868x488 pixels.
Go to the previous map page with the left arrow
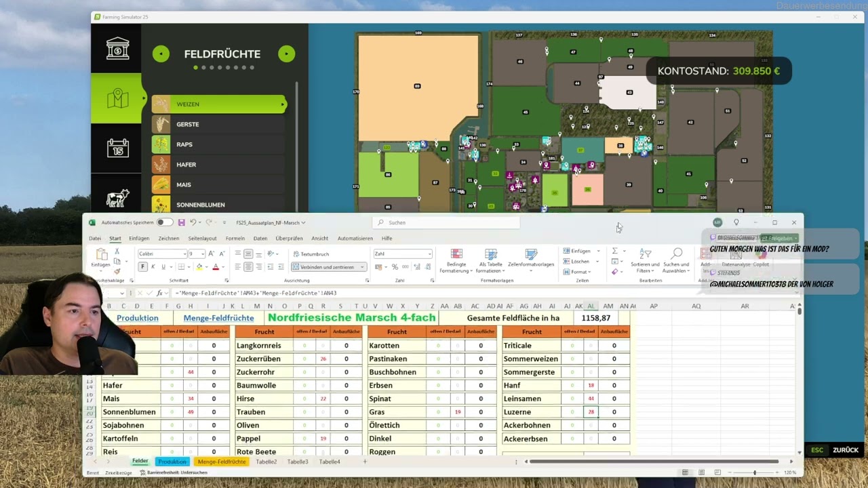point(161,54)
